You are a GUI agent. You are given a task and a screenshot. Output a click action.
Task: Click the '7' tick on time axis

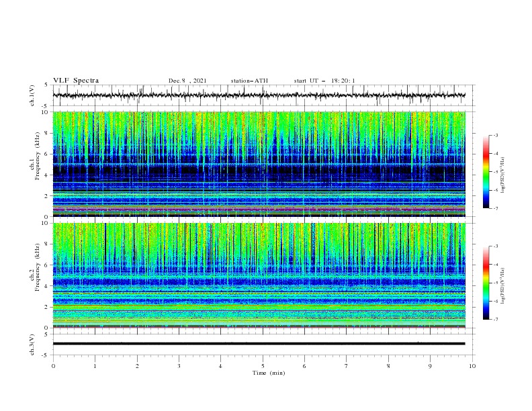pos(347,366)
